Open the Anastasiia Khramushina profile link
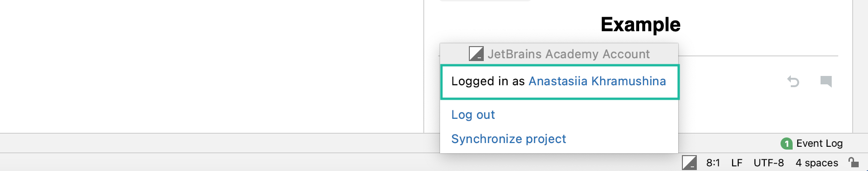 597,81
